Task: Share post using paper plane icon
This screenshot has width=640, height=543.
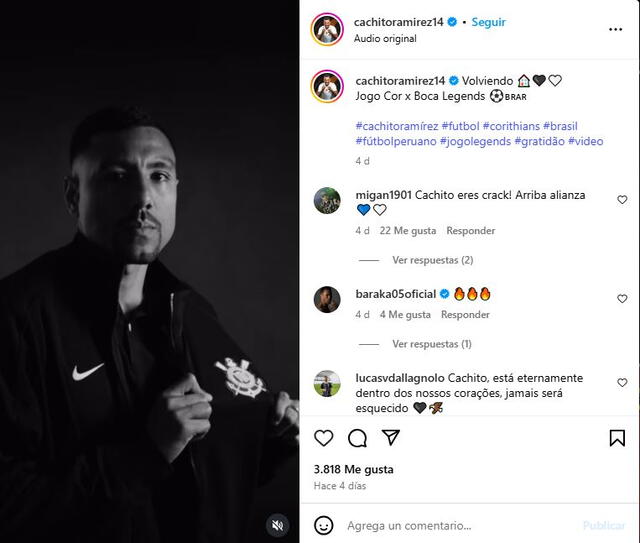Action: [x=391, y=438]
